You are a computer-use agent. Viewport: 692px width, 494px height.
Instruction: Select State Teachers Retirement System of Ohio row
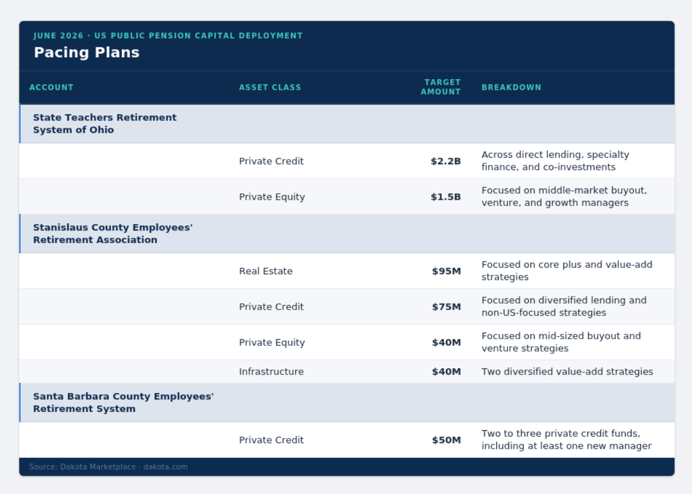347,124
